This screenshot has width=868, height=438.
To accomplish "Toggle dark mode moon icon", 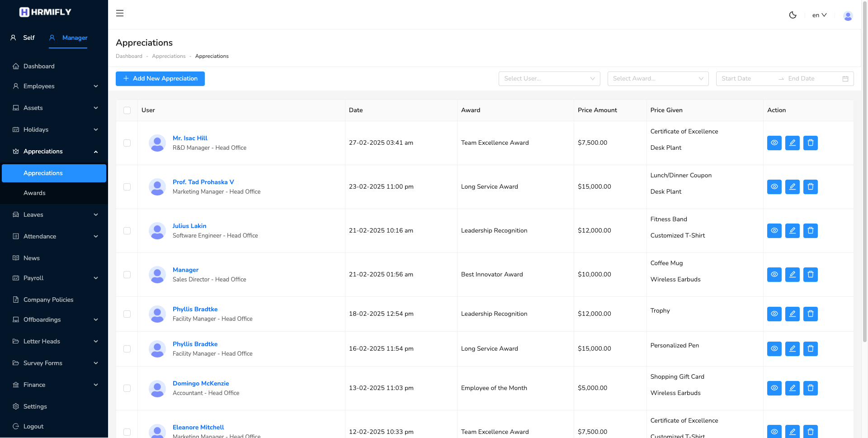I will (793, 15).
